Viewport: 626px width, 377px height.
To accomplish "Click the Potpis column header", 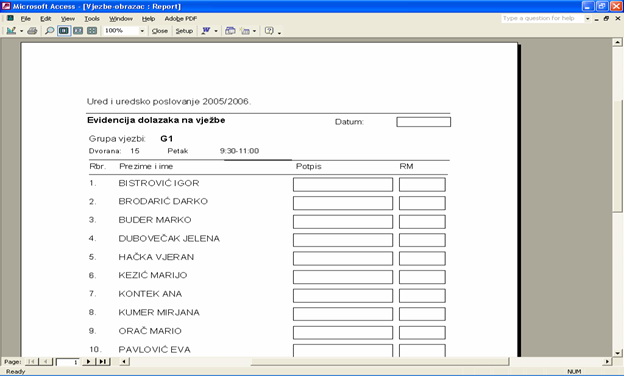I will pos(308,166).
